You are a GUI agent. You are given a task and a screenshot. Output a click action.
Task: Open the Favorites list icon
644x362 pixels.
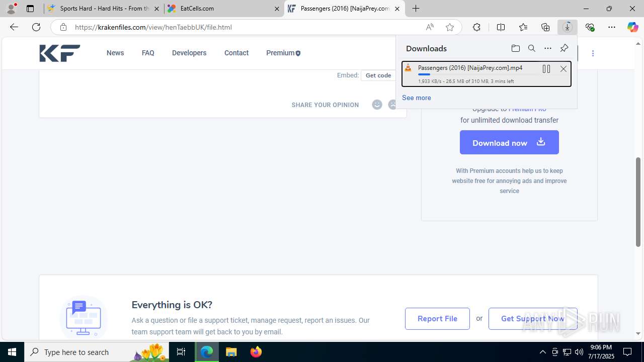(523, 27)
